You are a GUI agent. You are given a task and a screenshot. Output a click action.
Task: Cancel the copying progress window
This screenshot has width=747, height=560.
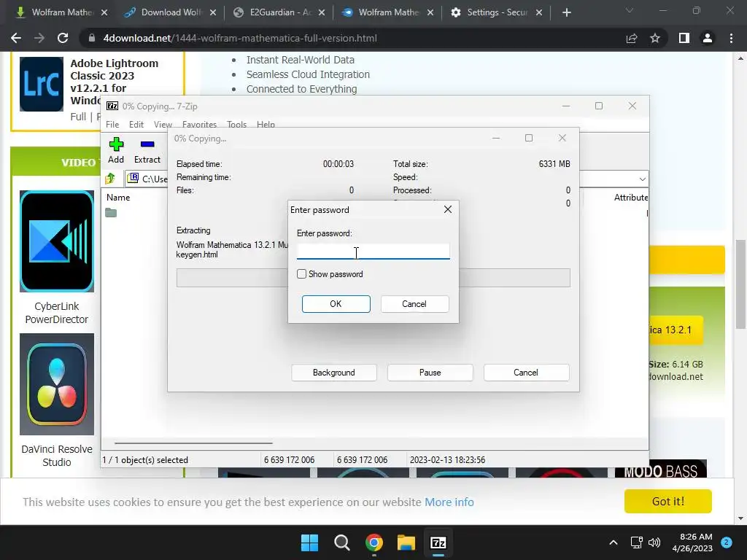pos(526,373)
